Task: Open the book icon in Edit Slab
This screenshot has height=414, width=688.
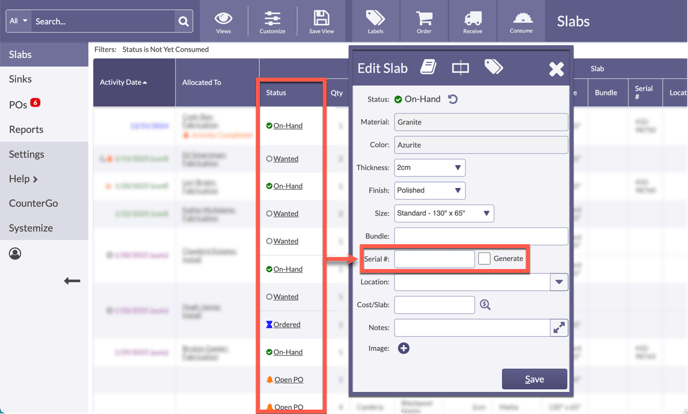Action: (x=428, y=68)
